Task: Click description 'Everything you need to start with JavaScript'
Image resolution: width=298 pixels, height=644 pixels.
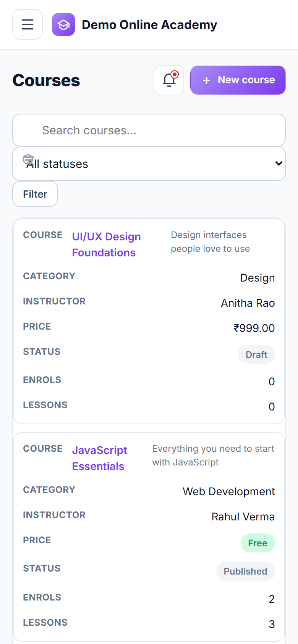Action: 213,456
